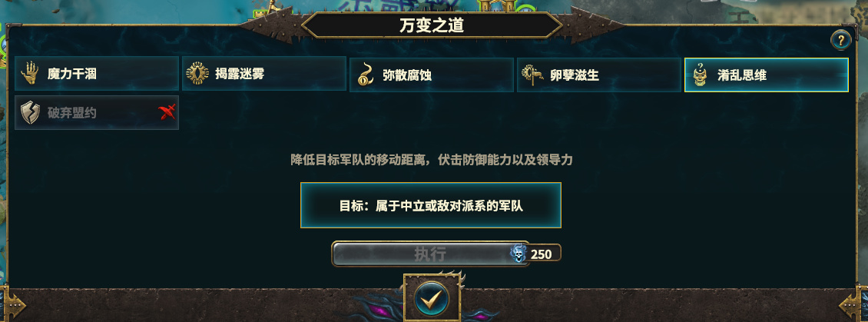This screenshot has width=868, height=322.
Task: Click the swirl icon beside 弥散腐蚀
Action: (x=365, y=75)
